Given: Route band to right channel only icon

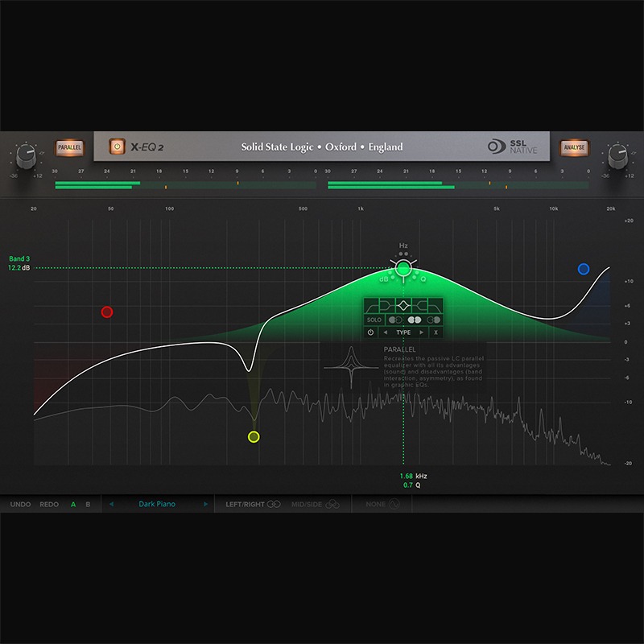Looking at the screenshot, I should click(x=433, y=320).
